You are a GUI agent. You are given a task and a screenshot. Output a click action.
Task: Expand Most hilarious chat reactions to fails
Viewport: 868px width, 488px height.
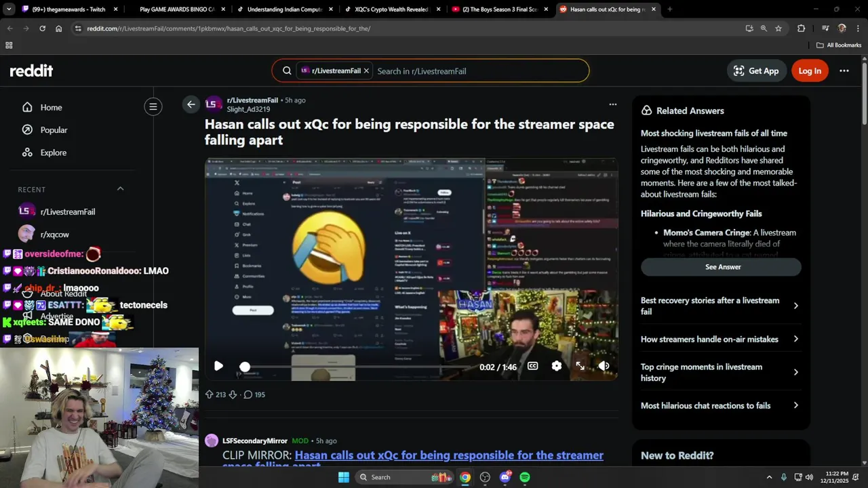coord(720,405)
